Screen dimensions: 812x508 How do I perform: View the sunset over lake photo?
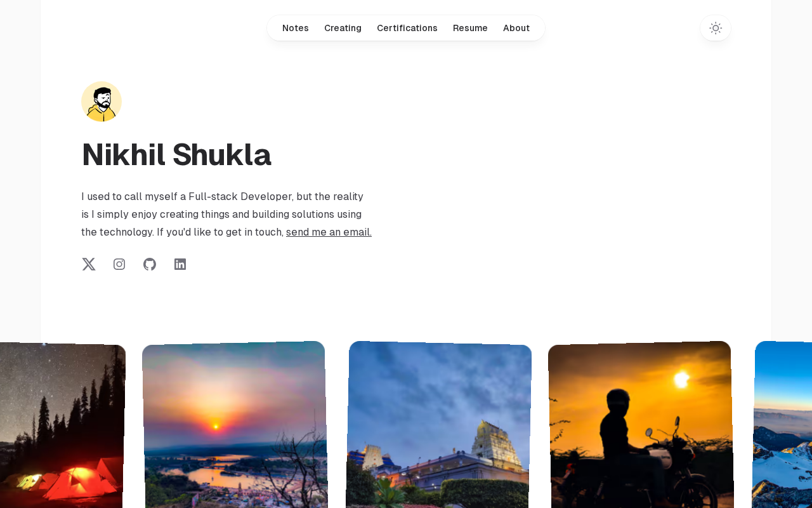235,425
